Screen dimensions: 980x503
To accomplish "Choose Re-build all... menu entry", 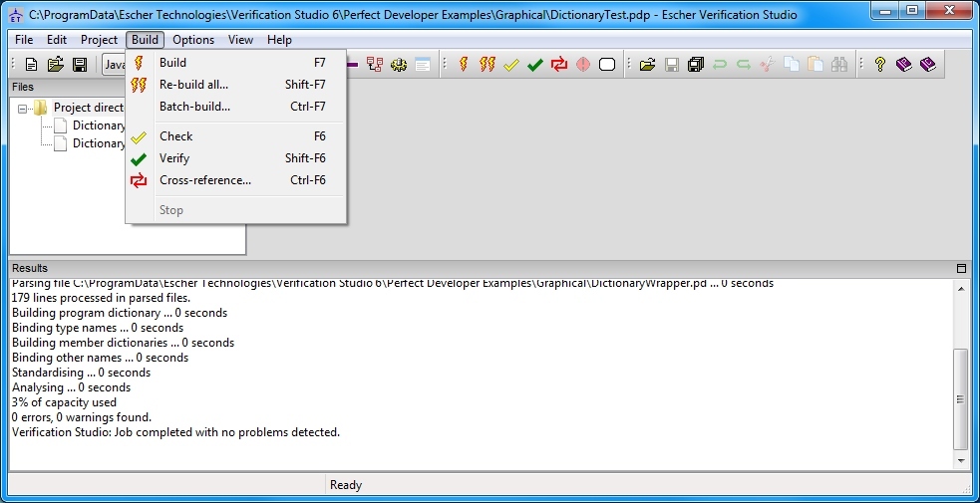I will click(193, 85).
